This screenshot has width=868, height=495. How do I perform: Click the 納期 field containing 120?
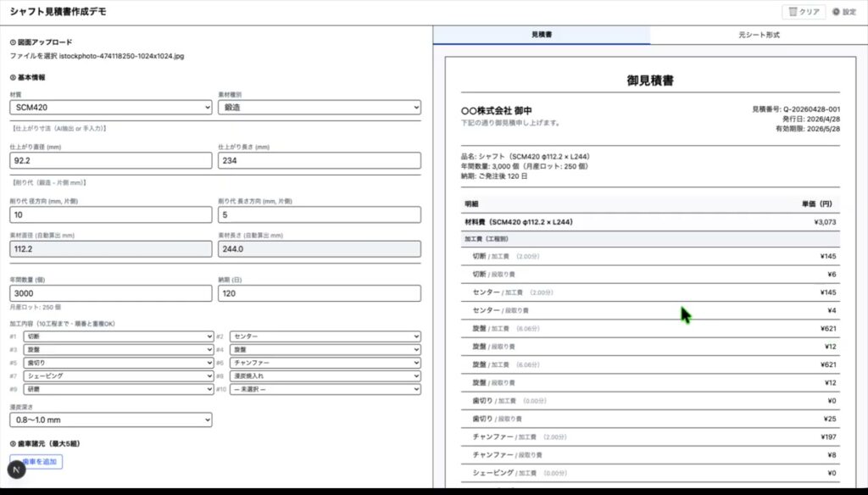tap(320, 293)
